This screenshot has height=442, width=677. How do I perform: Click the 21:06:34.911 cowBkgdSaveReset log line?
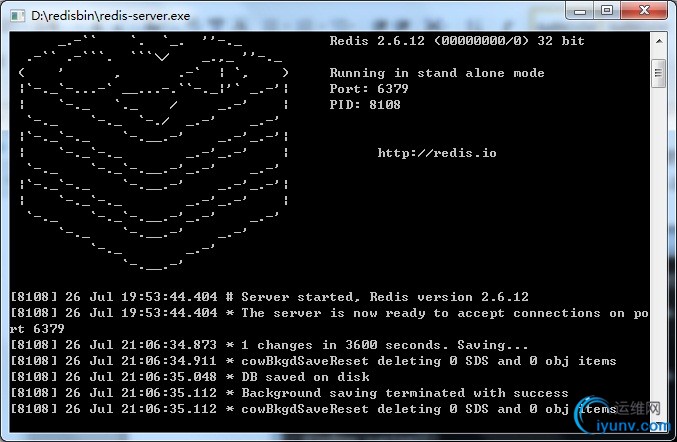[313, 361]
